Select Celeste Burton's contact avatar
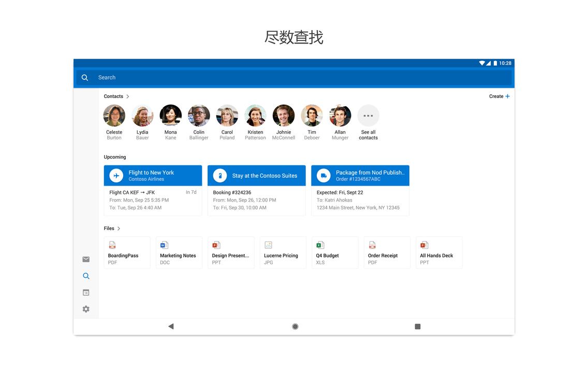588x368 pixels. coord(114,115)
